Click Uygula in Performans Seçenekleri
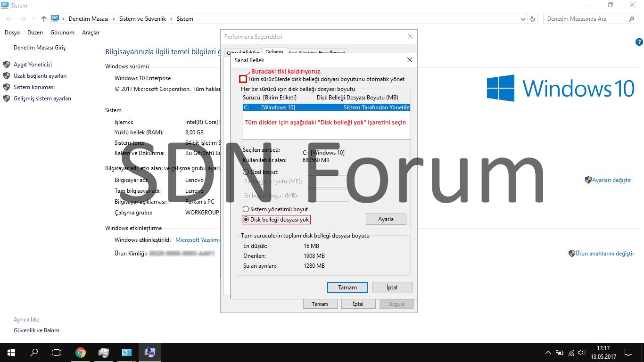This screenshot has width=644, height=362. (396, 304)
